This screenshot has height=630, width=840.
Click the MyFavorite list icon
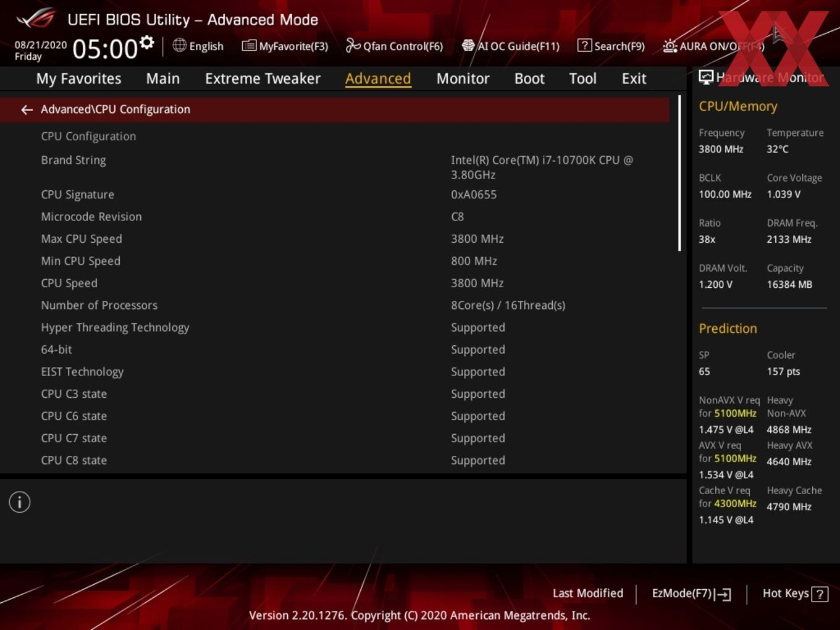[249, 46]
